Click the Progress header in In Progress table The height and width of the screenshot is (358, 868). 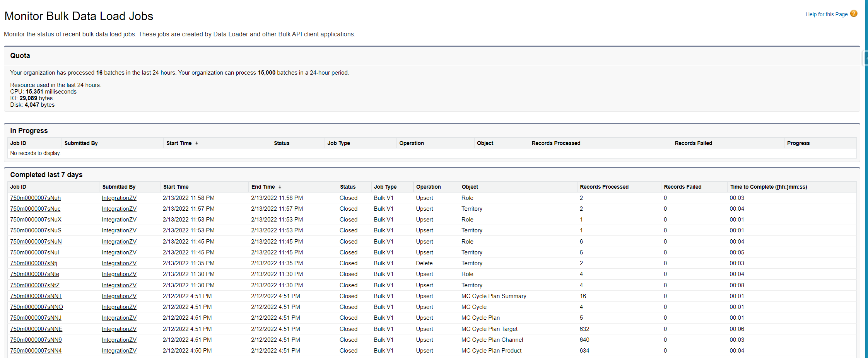(798, 143)
